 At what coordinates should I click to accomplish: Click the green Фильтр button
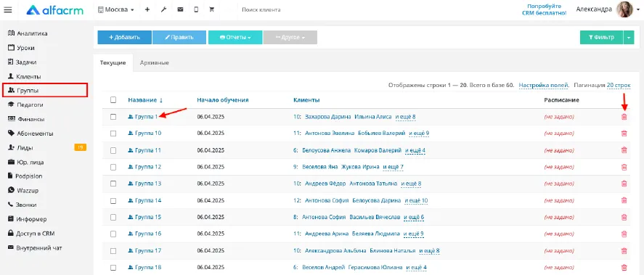602,37
